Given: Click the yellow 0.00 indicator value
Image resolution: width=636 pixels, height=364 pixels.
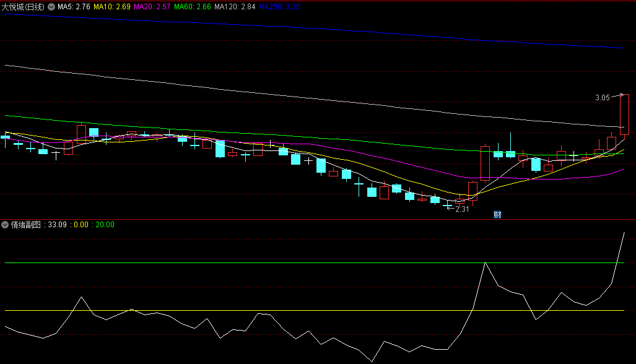Looking at the screenshot, I should [81, 225].
